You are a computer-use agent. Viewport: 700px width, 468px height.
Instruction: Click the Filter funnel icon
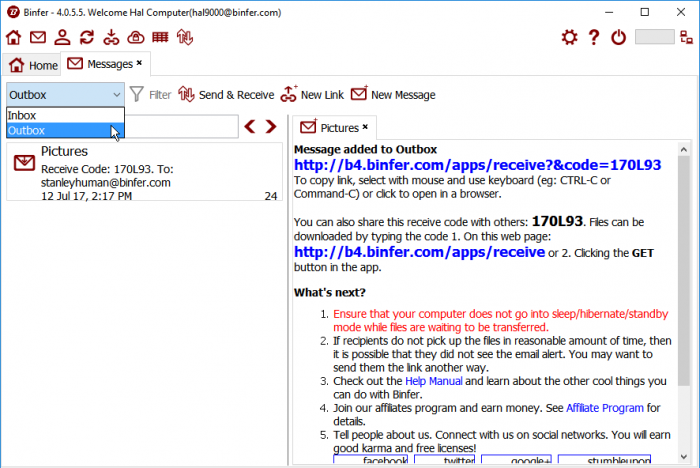[x=137, y=94]
